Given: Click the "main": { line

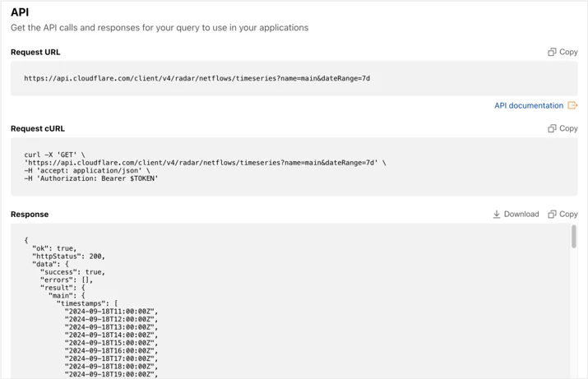Looking at the screenshot, I should [x=67, y=296].
